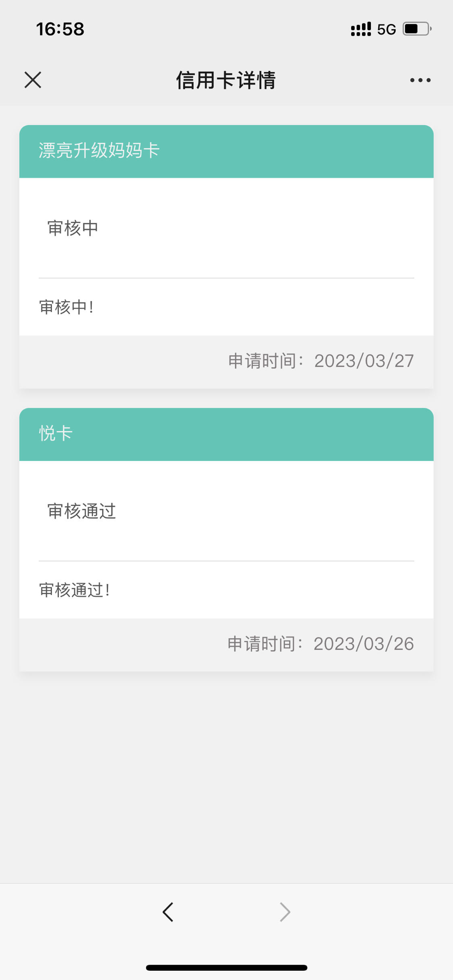The width and height of the screenshot is (453, 980).
Task: Tap the forward chevron arrow
Action: pos(285,912)
